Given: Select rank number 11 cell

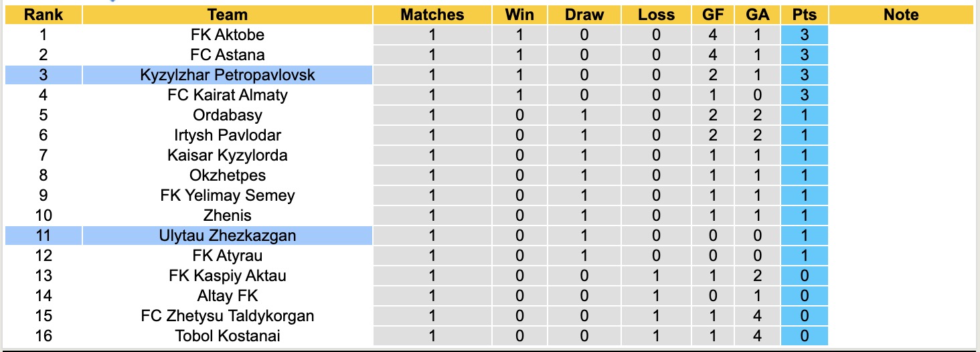Looking at the screenshot, I should pyautogui.click(x=43, y=236).
